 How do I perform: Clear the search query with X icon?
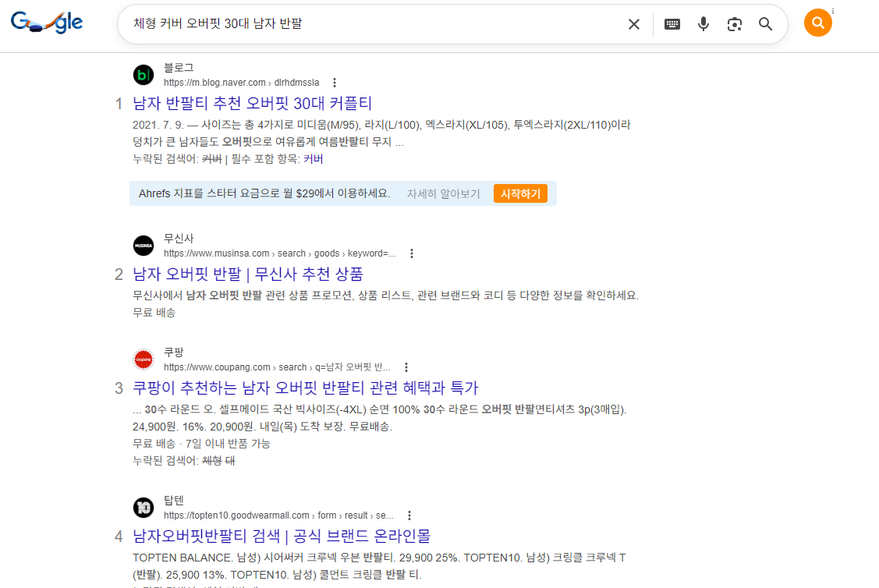(634, 24)
